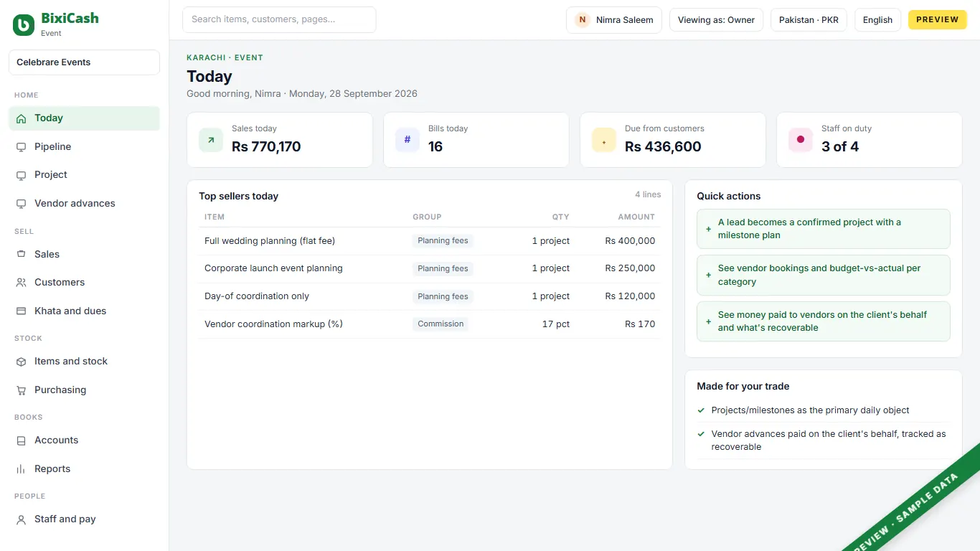Image resolution: width=980 pixels, height=551 pixels.
Task: Click 'Day-of coordination only' item
Action: (x=257, y=296)
